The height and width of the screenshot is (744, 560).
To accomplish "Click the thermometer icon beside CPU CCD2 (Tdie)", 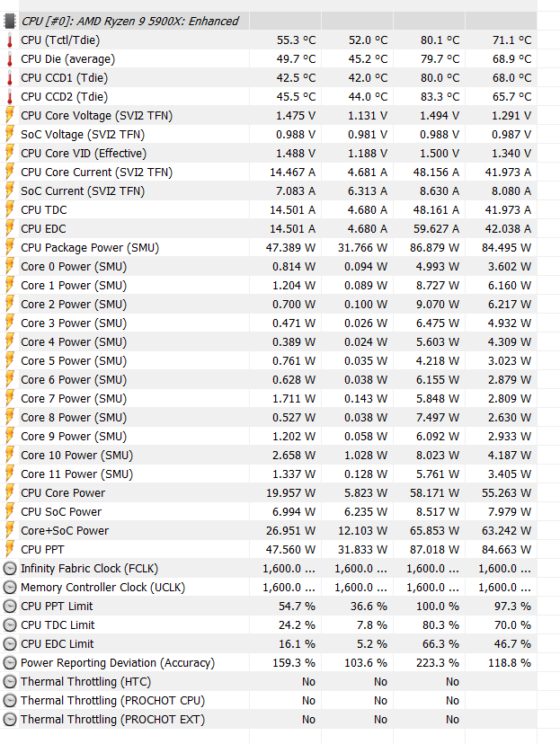I will [x=10, y=97].
